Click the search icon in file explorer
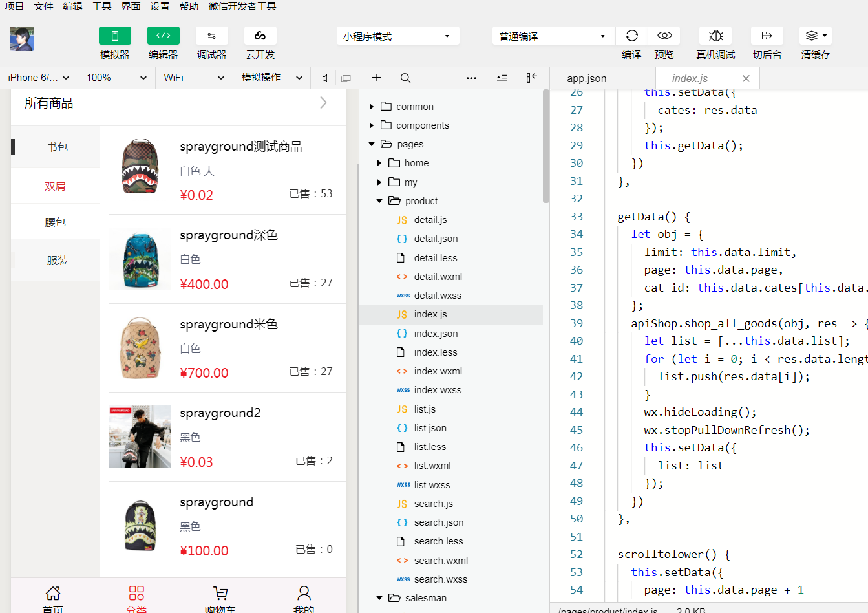The width and height of the screenshot is (868, 613). pos(405,78)
